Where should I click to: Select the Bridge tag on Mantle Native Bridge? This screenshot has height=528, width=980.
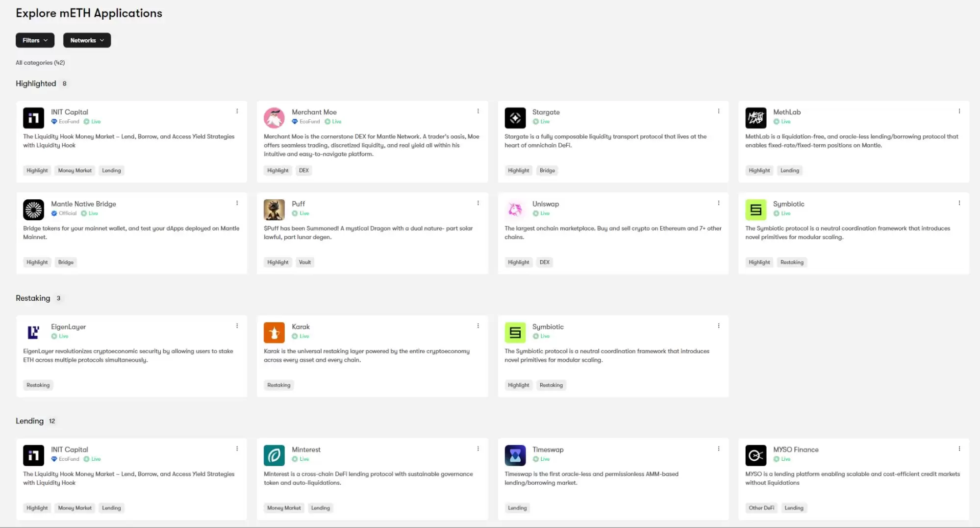click(66, 263)
